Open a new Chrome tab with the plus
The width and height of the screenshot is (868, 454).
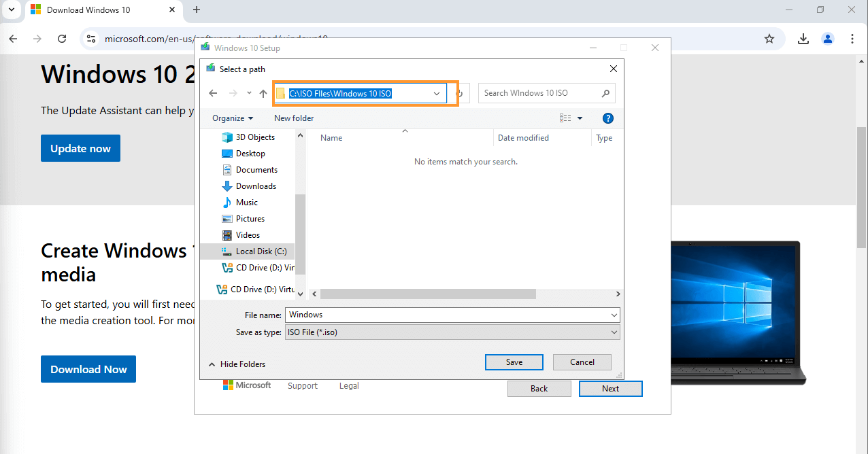pos(197,10)
